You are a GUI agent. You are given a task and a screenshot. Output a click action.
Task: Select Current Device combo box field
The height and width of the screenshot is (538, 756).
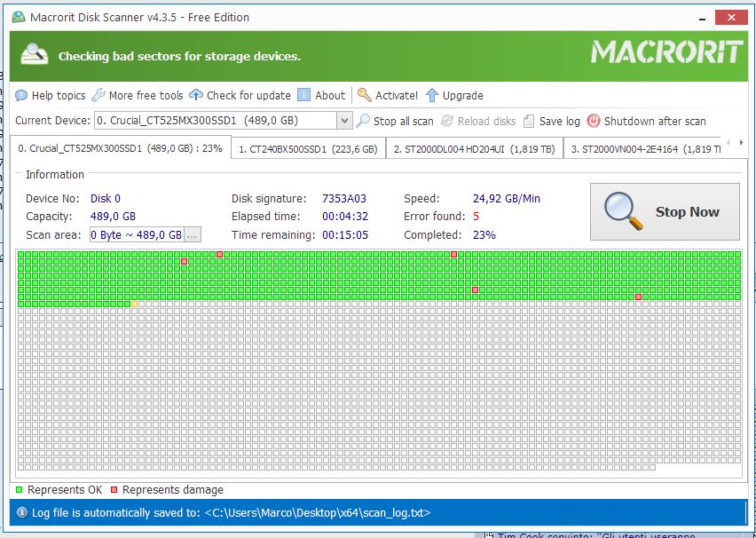(223, 120)
